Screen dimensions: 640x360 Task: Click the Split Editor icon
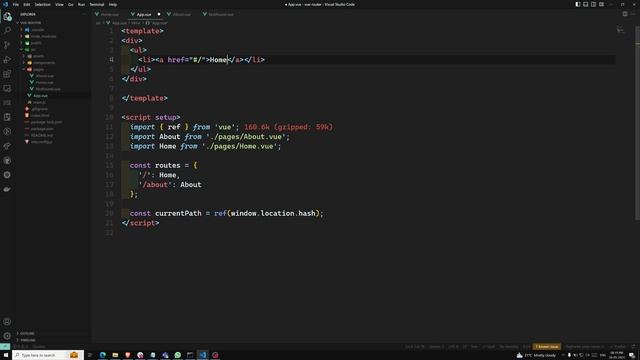point(625,14)
